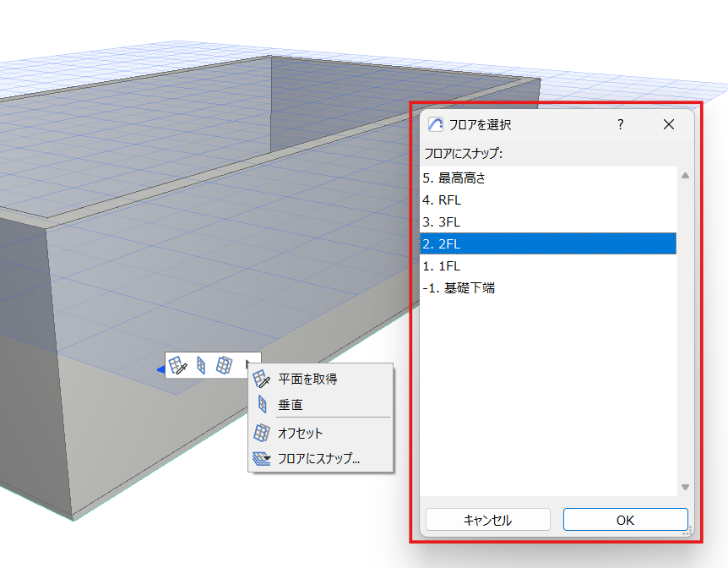Click the scroll up arrow in floor list
This screenshot has height=568, width=728.
pyautogui.click(x=685, y=176)
